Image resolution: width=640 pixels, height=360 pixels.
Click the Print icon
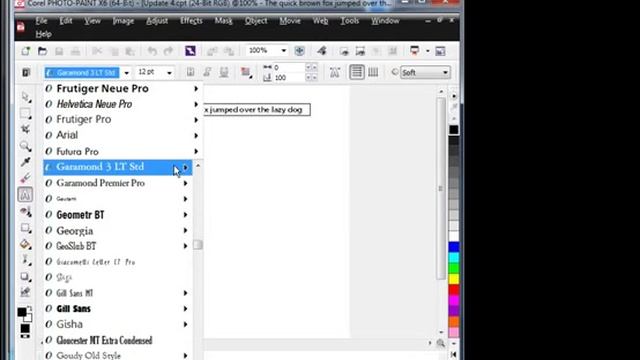tap(76, 51)
